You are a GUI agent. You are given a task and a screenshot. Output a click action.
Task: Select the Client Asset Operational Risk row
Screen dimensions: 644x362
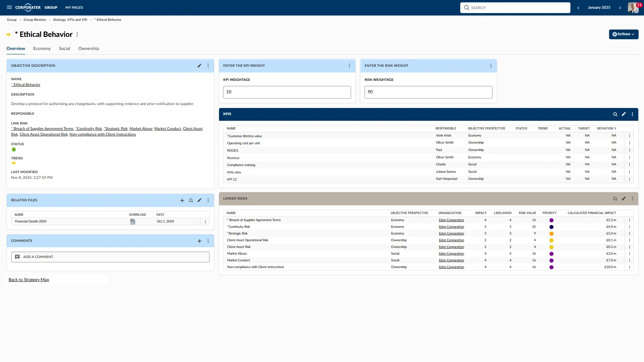point(428,240)
